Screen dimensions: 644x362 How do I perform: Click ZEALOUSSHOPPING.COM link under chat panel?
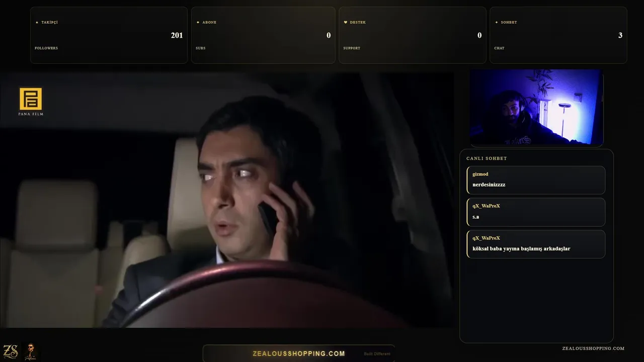click(x=593, y=348)
